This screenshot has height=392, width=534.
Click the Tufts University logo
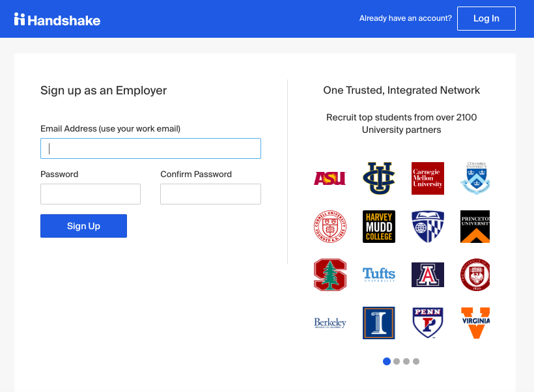point(379,275)
